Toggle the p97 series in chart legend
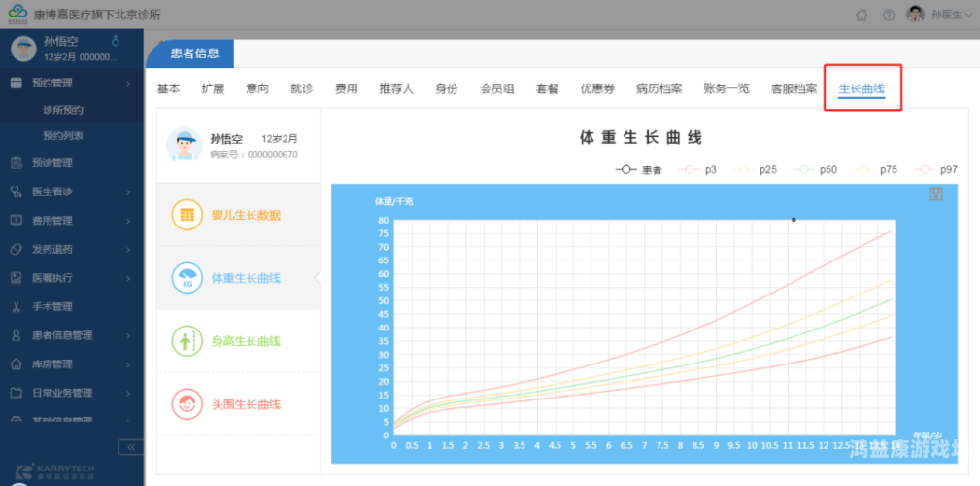 tap(935, 169)
